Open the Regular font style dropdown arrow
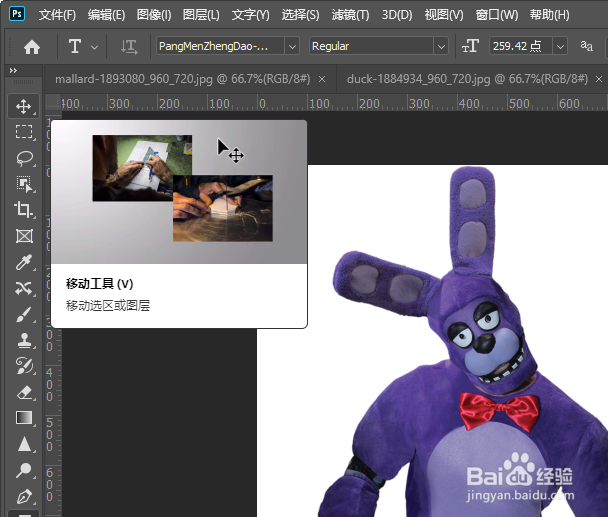Viewport: 608px width, 517px height. [x=441, y=47]
